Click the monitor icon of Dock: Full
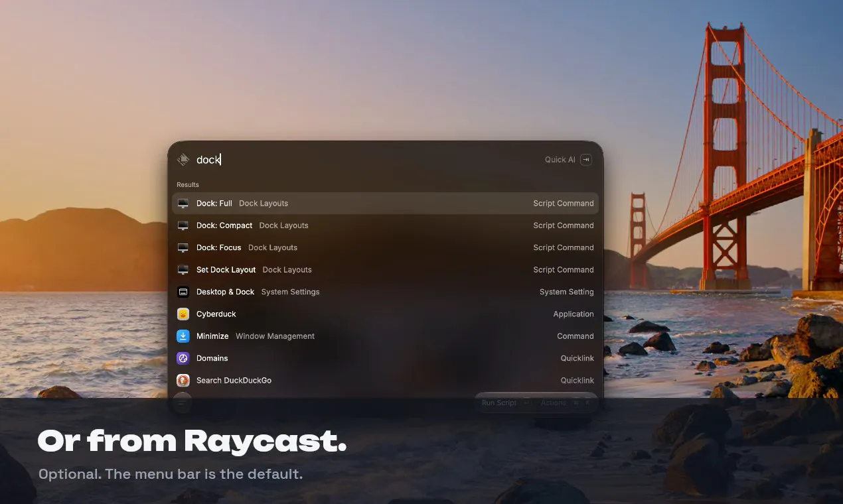This screenshot has height=504, width=843. (183, 204)
